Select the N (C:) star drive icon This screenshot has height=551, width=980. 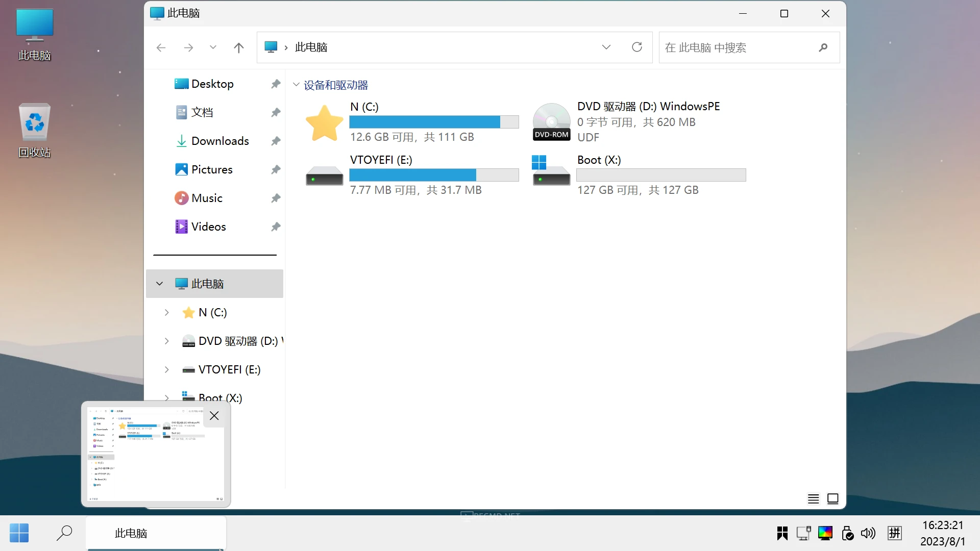click(x=324, y=122)
